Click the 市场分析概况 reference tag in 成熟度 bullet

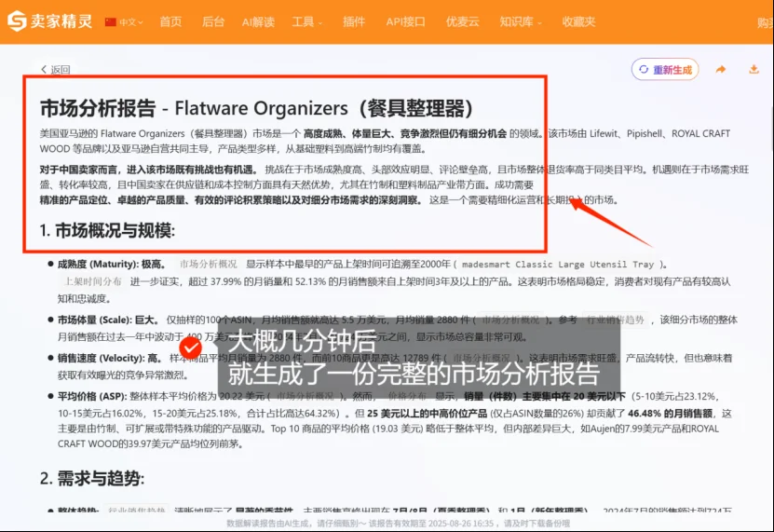pyautogui.click(x=209, y=264)
